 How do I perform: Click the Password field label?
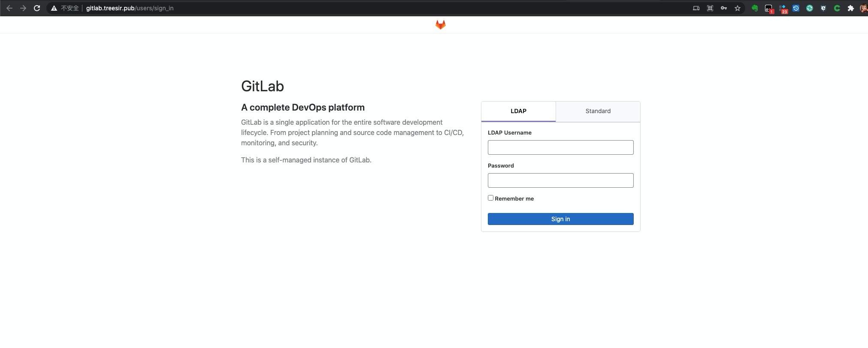[x=501, y=165]
